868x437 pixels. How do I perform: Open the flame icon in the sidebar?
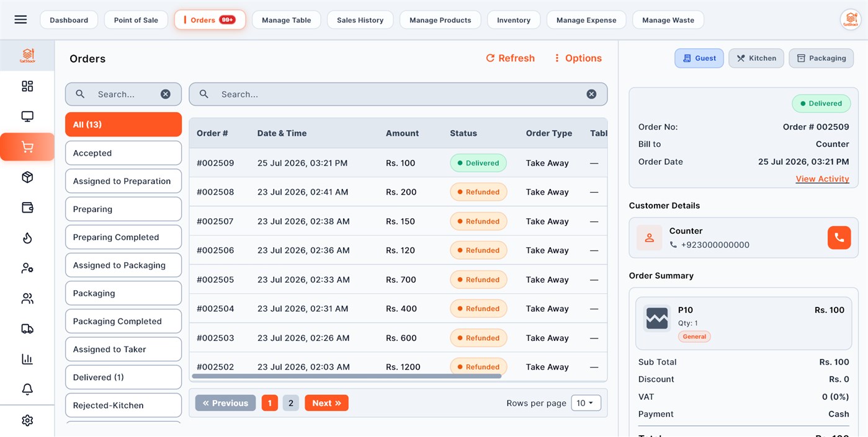27,238
